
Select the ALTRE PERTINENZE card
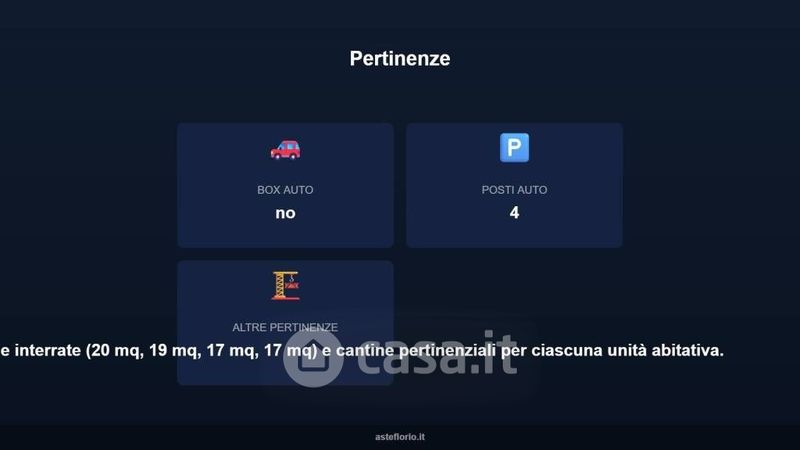(285, 323)
